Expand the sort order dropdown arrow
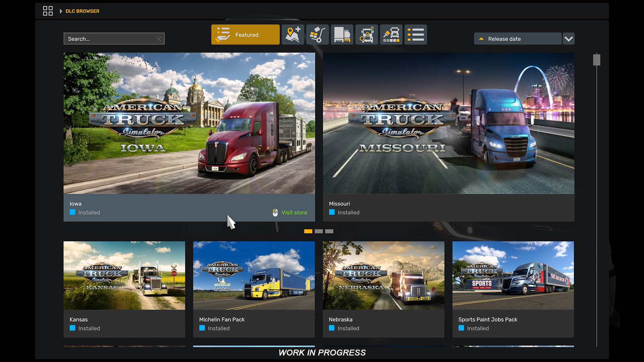644x362 pixels. (569, 39)
